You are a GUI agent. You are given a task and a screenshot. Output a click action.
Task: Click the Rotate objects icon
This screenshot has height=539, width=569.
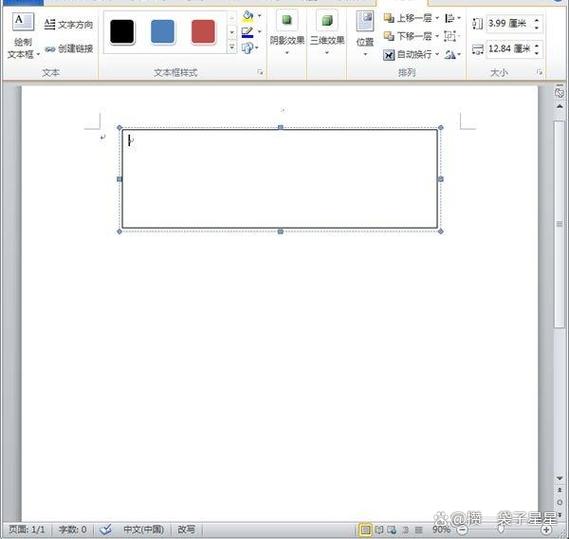point(450,54)
